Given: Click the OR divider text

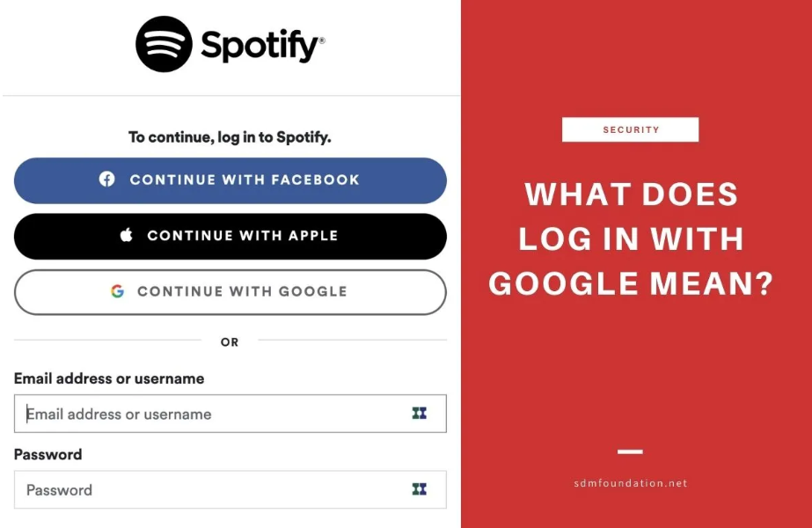Looking at the screenshot, I should [230, 342].
